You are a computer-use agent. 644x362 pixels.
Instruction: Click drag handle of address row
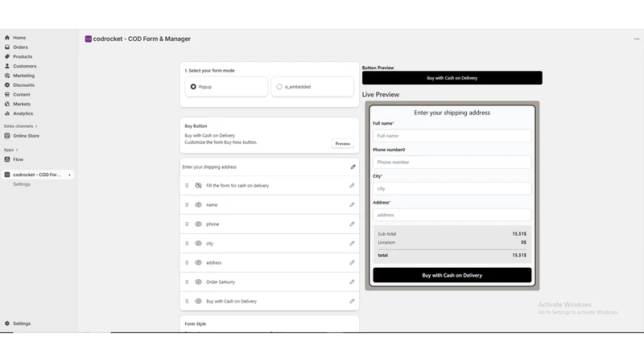[x=187, y=263]
